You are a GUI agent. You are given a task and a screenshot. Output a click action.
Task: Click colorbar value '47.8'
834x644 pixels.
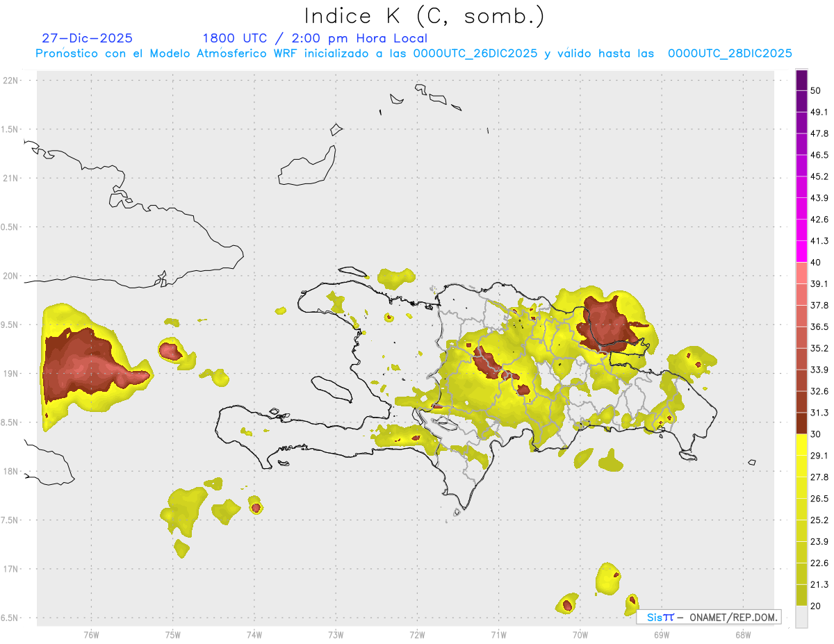(x=819, y=133)
